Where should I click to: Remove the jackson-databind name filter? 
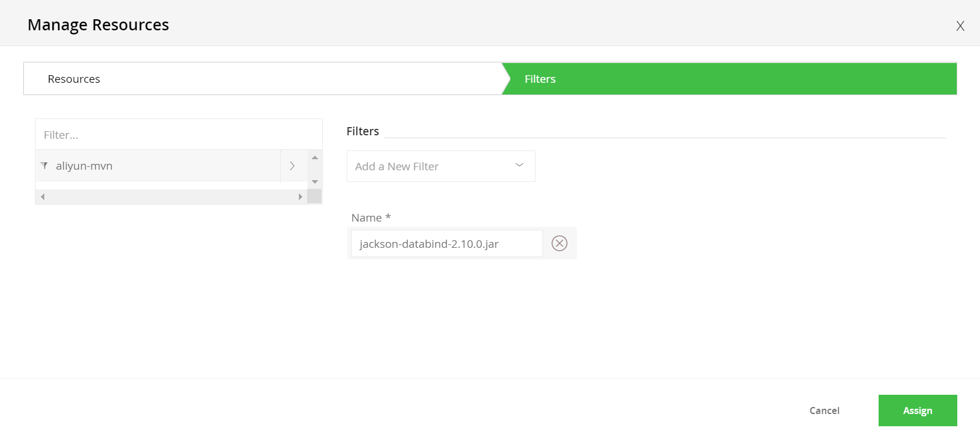(559, 243)
